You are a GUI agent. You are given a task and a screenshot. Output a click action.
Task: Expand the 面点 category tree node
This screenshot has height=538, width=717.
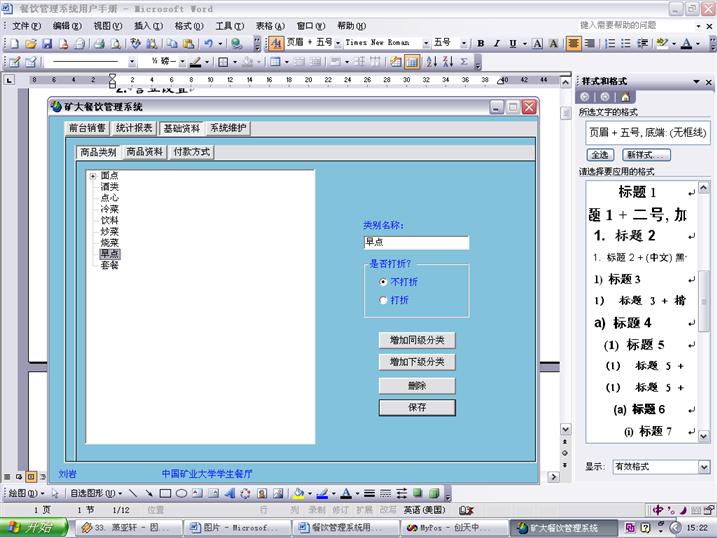pos(93,176)
